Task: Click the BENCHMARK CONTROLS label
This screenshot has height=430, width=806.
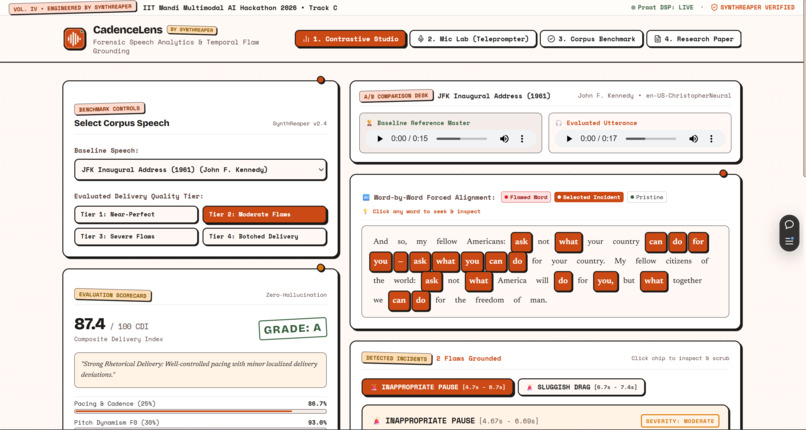Action: (x=109, y=109)
